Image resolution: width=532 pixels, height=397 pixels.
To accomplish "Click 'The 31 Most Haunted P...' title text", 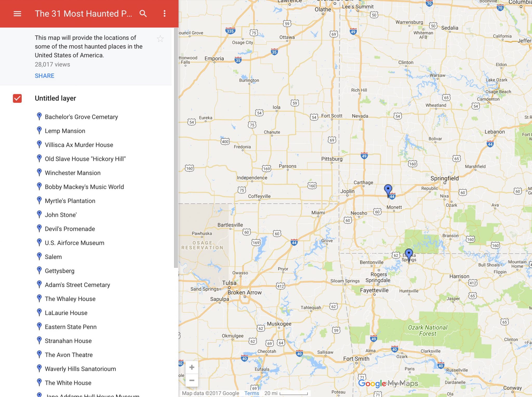I will [x=83, y=13].
